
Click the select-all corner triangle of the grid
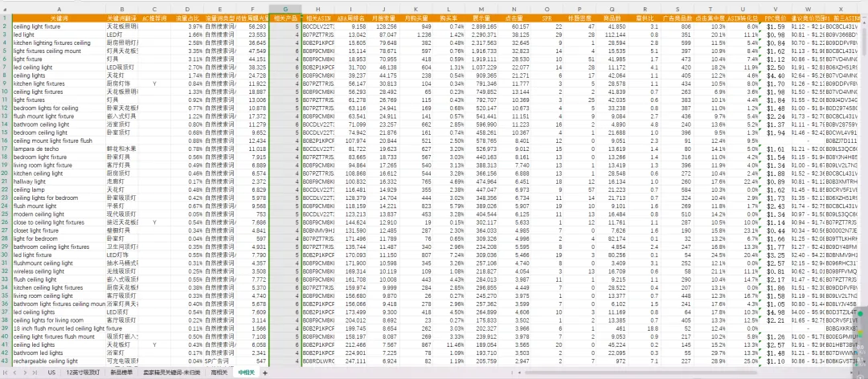pyautogui.click(x=6, y=10)
